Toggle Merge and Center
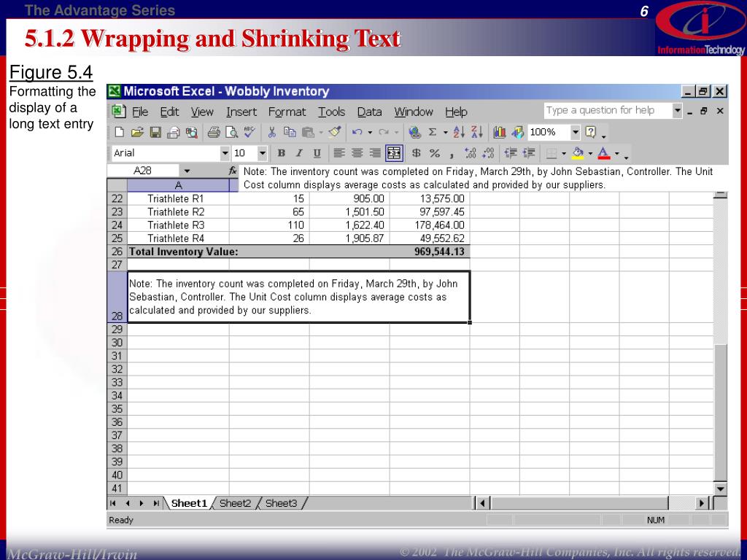The width and height of the screenshot is (747, 560). [394, 153]
